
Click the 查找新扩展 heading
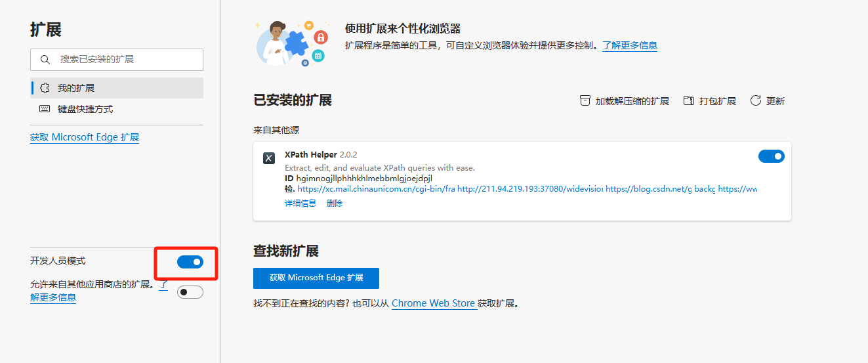[286, 251]
